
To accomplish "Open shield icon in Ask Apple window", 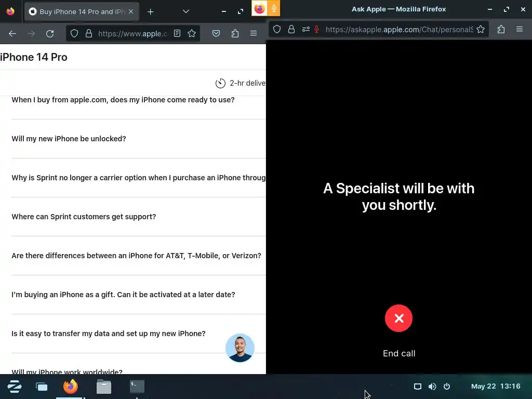I will click(x=277, y=30).
